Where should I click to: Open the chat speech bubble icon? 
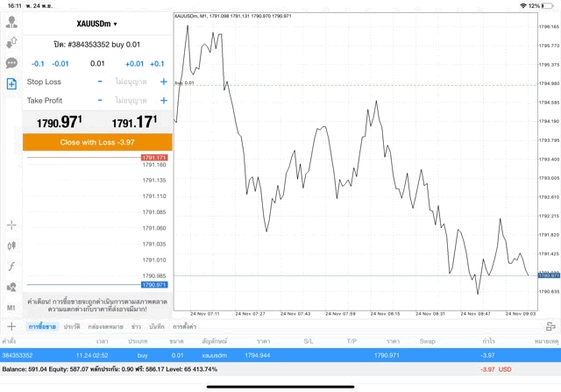[11, 63]
